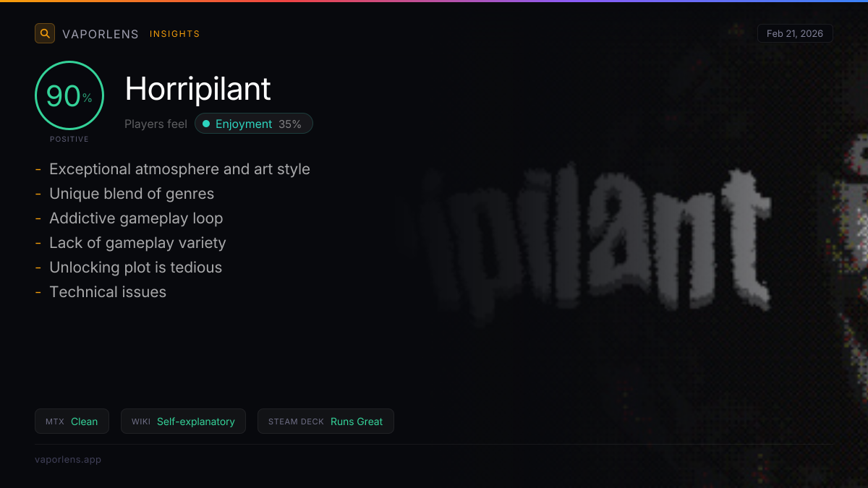
Task: Click the Steam Deck Runs Great badge
Action: 325,421
